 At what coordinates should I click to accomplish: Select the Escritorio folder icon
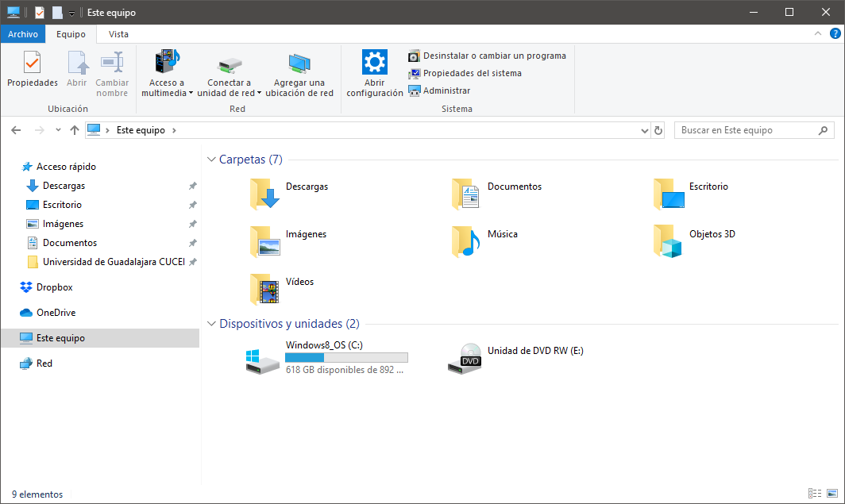coord(669,194)
